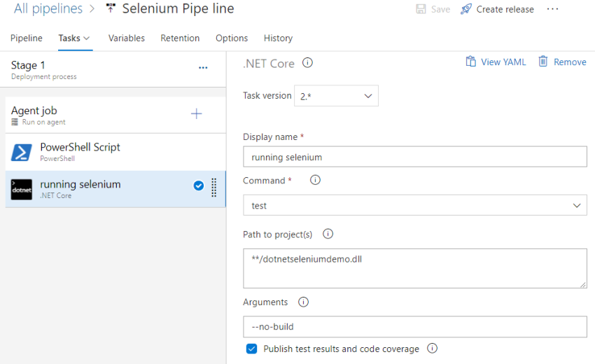Click the Arguments info icon
This screenshot has width=595, height=364.
(303, 302)
